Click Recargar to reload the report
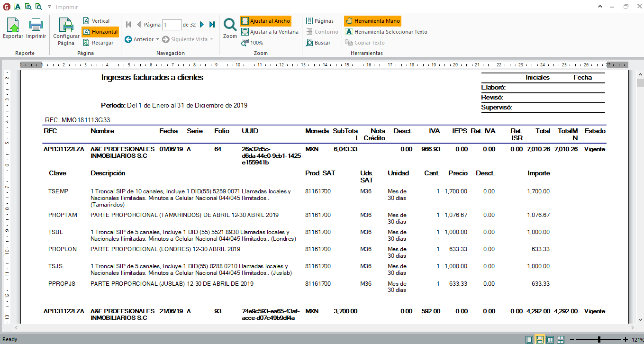This screenshot has width=644, height=344. click(99, 43)
